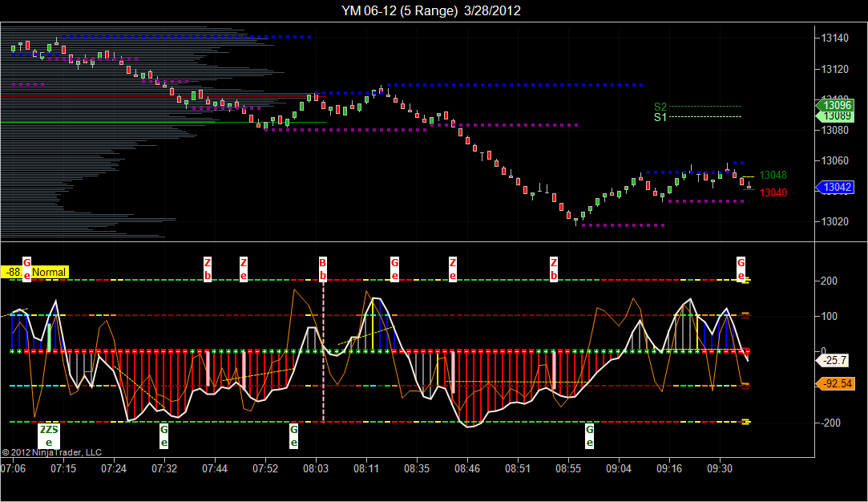The image size is (868, 502).
Task: Select the green G e marker above 07:32
Action: click(164, 435)
